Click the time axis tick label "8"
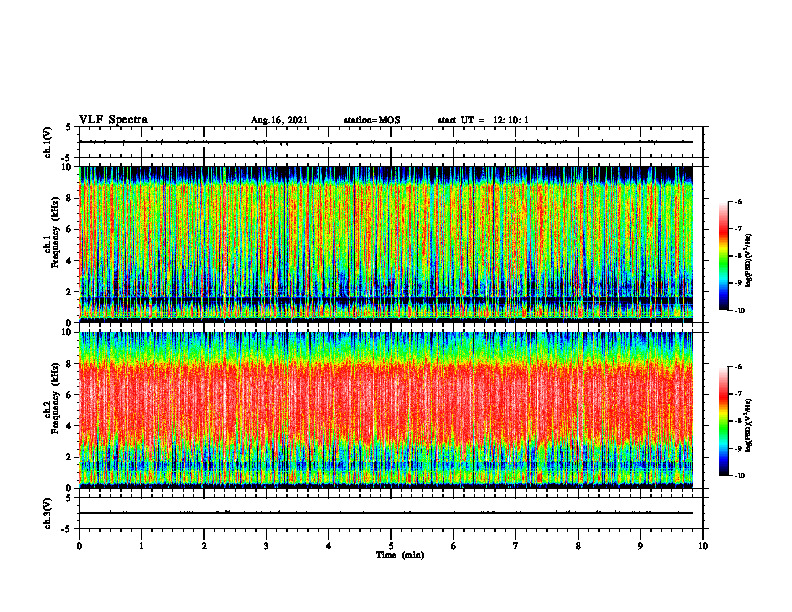This screenshot has width=792, height=612. [578, 546]
